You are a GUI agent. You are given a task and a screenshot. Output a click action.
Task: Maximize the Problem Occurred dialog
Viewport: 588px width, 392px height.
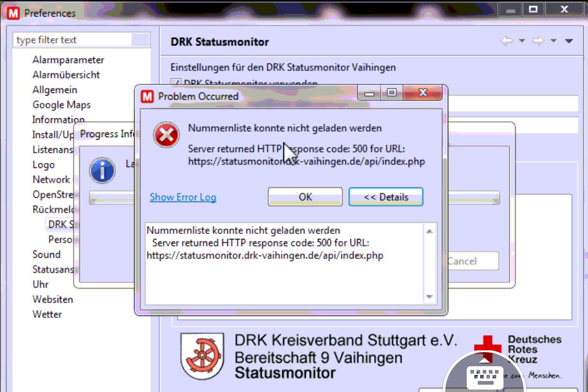click(391, 93)
